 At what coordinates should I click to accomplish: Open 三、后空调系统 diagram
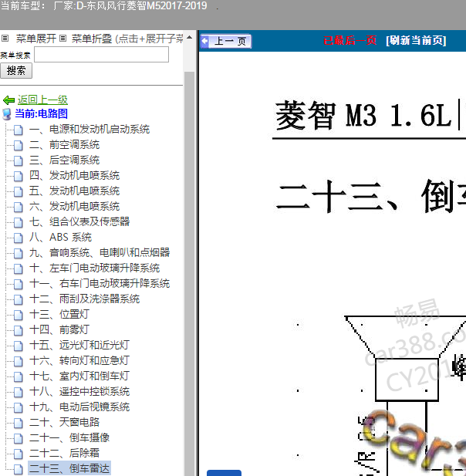click(64, 160)
